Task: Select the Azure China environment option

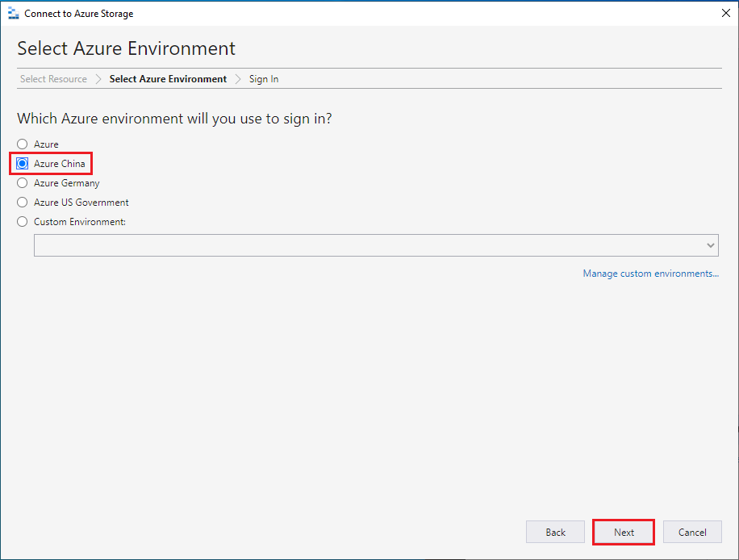Action: coord(22,163)
